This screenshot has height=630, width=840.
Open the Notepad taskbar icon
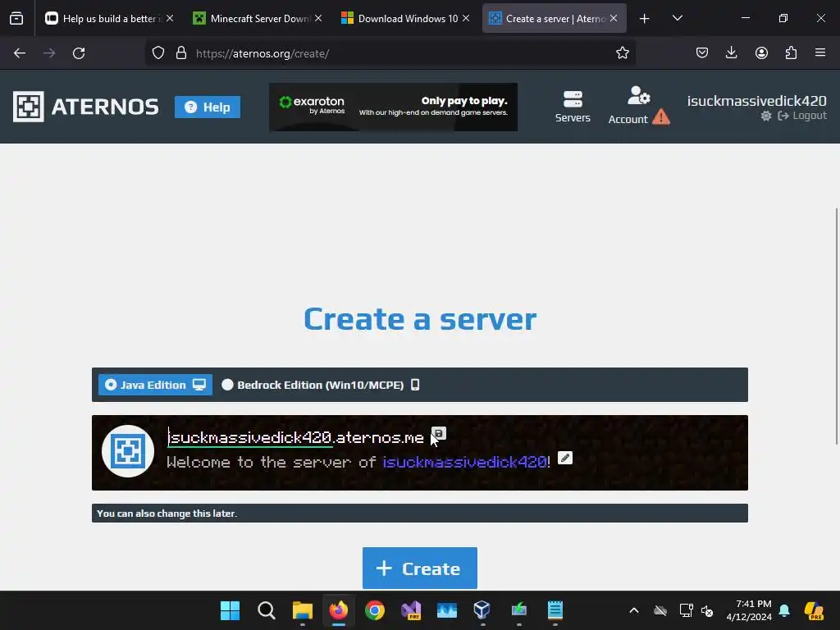(555, 610)
